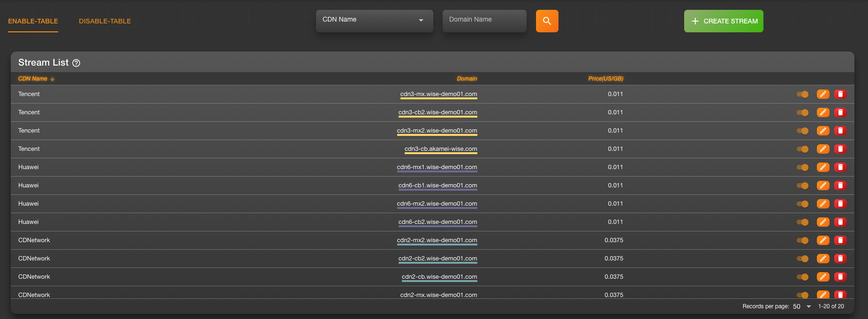Select Huawei in the cdn6-mx1.wise-demo01.com row

click(29, 167)
